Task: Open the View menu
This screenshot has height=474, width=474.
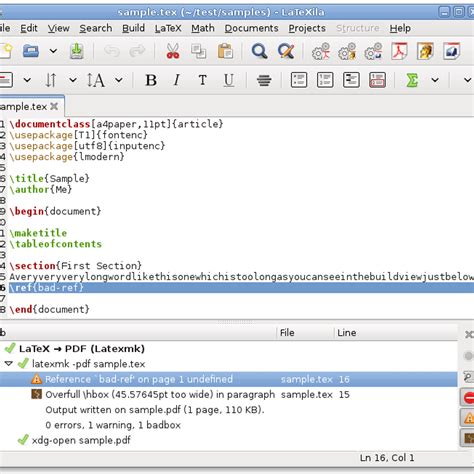Action: pyautogui.click(x=58, y=28)
